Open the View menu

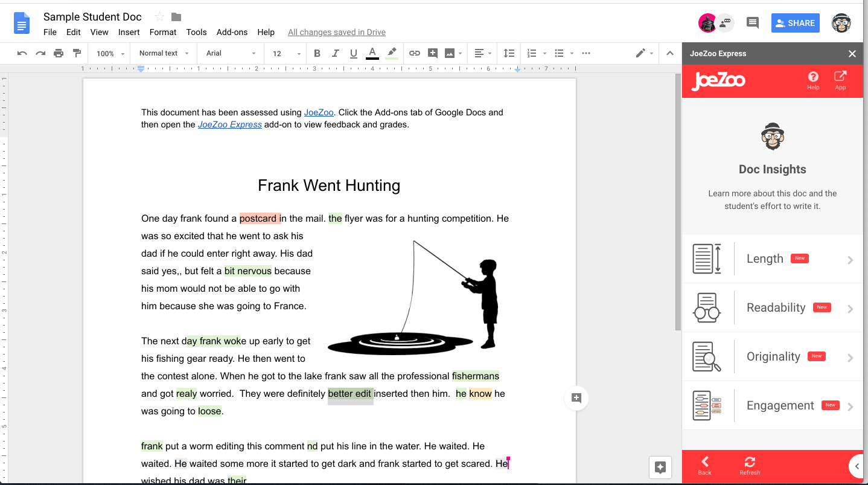pos(100,32)
